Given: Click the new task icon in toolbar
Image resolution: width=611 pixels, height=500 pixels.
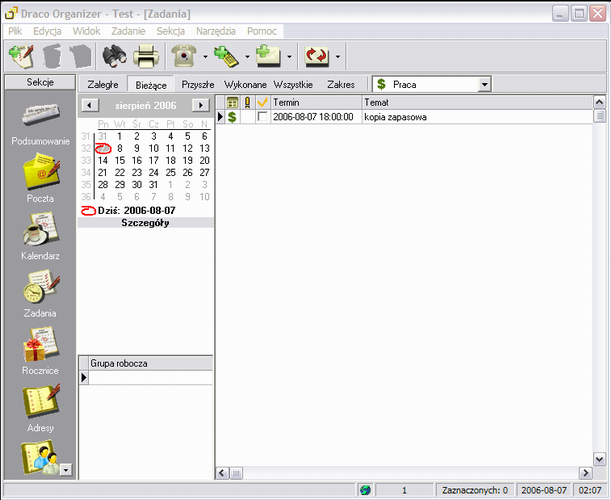Looking at the screenshot, I should pos(21,57).
